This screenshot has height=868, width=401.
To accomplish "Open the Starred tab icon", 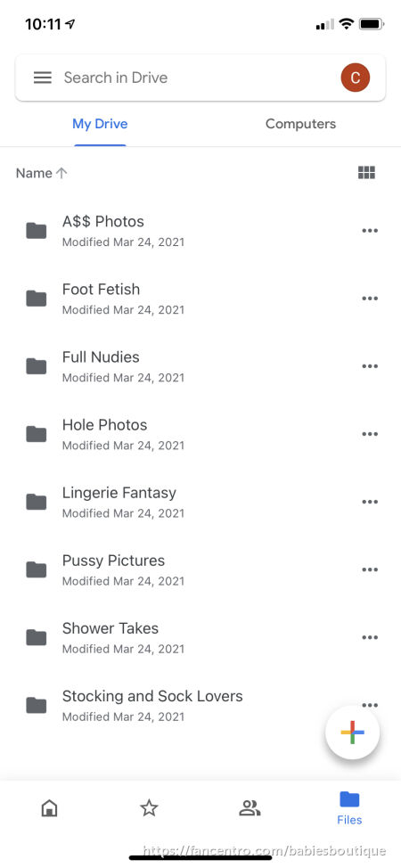I will click(x=149, y=809).
